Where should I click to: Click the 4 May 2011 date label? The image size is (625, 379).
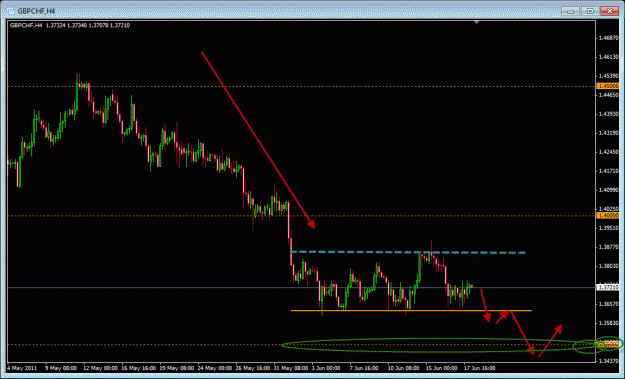tap(22, 368)
